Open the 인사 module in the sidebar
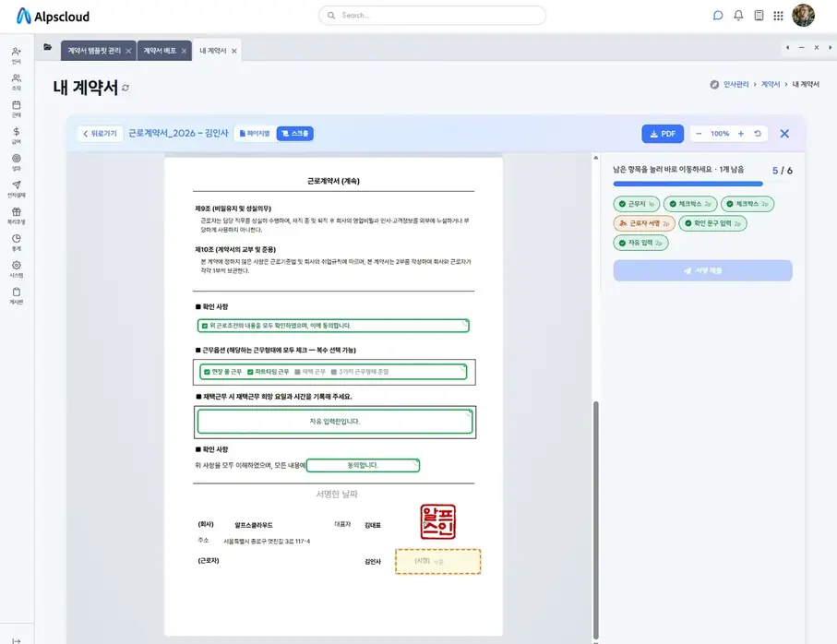Image resolution: width=837 pixels, height=644 pixels. tap(17, 55)
